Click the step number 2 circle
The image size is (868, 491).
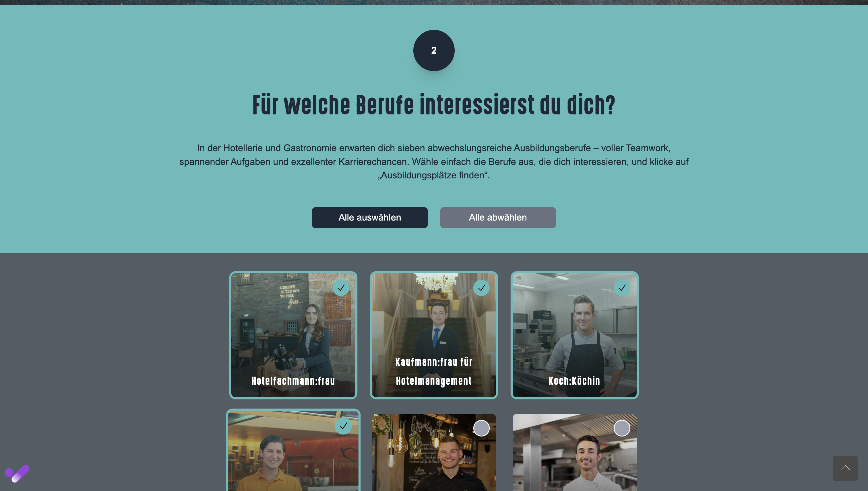point(434,50)
